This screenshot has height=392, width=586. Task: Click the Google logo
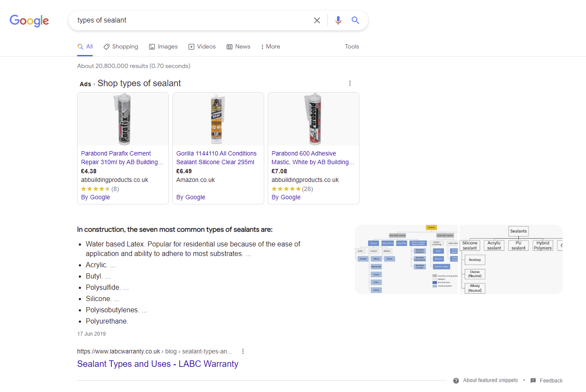point(29,21)
